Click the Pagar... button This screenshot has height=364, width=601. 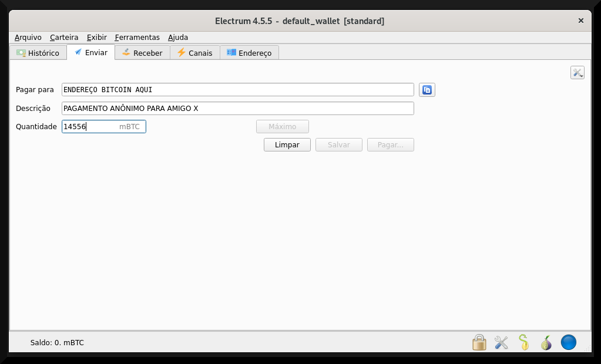pyautogui.click(x=391, y=145)
